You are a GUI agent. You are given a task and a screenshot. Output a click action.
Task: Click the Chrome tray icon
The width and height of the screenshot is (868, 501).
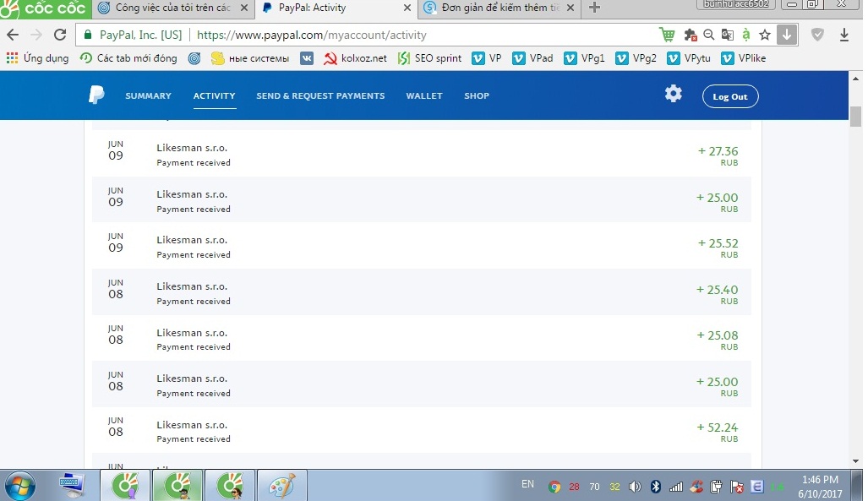click(554, 487)
